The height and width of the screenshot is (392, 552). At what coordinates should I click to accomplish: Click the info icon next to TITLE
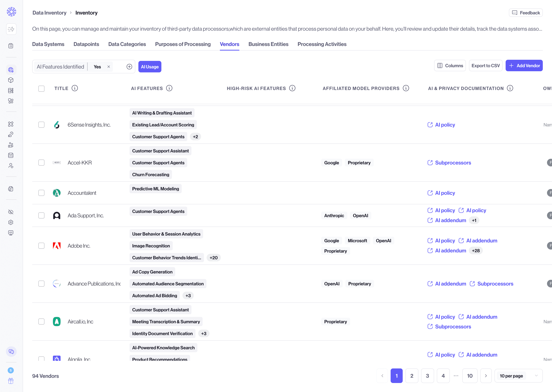pos(75,88)
